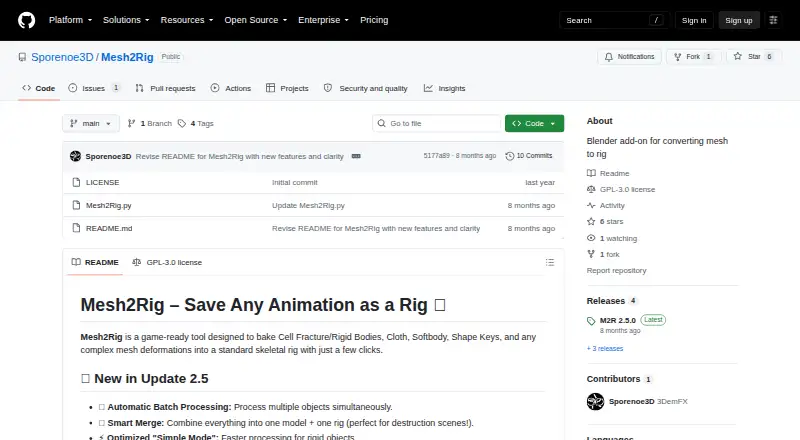
Task: Focus the top Search field
Action: [x=614, y=20]
